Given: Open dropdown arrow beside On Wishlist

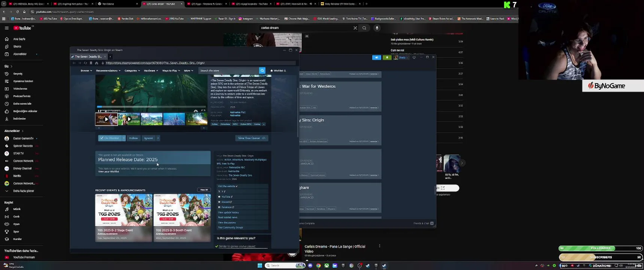Looking at the screenshot, I should [124, 138].
